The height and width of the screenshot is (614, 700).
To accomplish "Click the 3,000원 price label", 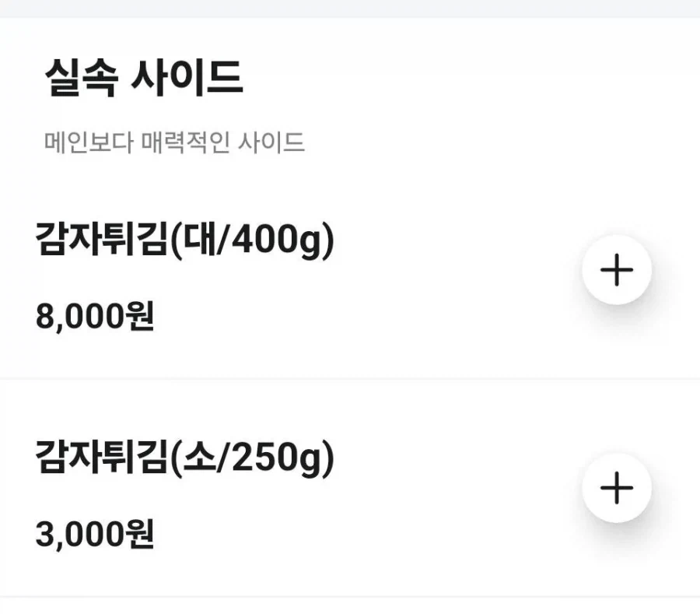I will (x=94, y=535).
